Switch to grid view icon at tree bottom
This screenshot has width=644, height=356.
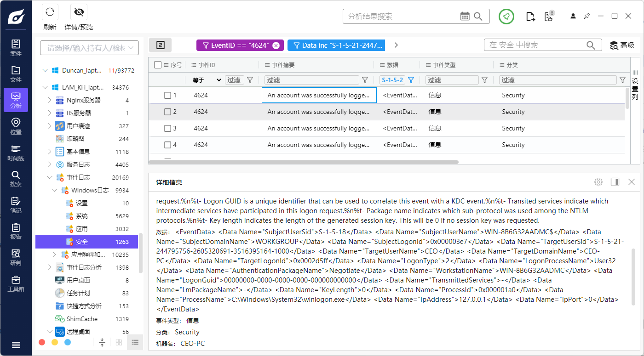click(119, 342)
